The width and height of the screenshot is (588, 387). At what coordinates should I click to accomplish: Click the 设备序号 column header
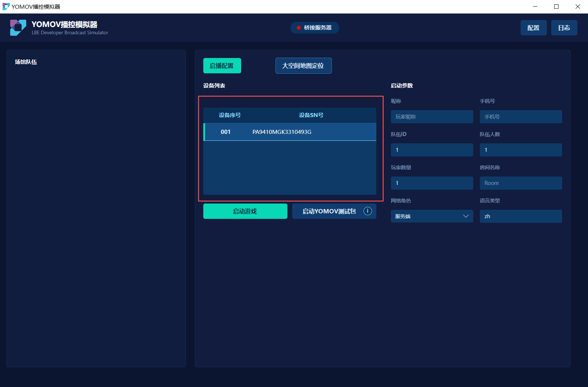click(230, 115)
